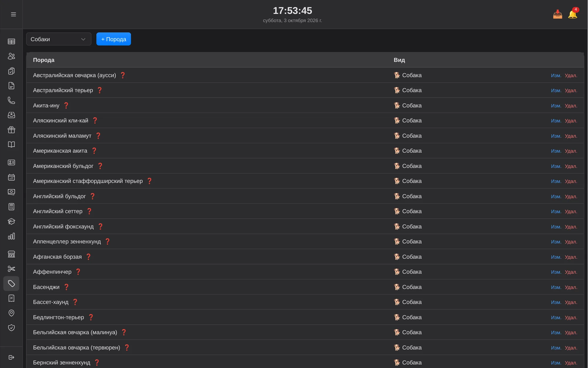The width and height of the screenshot is (588, 368).
Task: Open the gift sidebar icon
Action: tap(11, 130)
